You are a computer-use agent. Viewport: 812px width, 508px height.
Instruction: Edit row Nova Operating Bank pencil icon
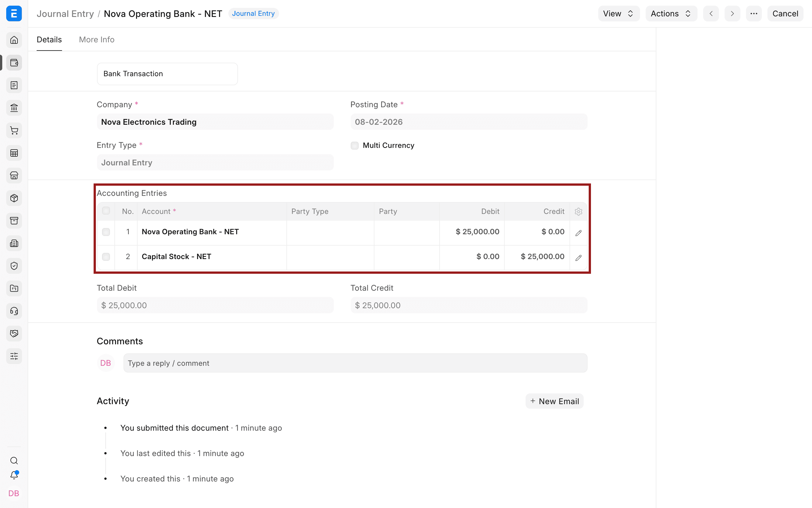[579, 233]
